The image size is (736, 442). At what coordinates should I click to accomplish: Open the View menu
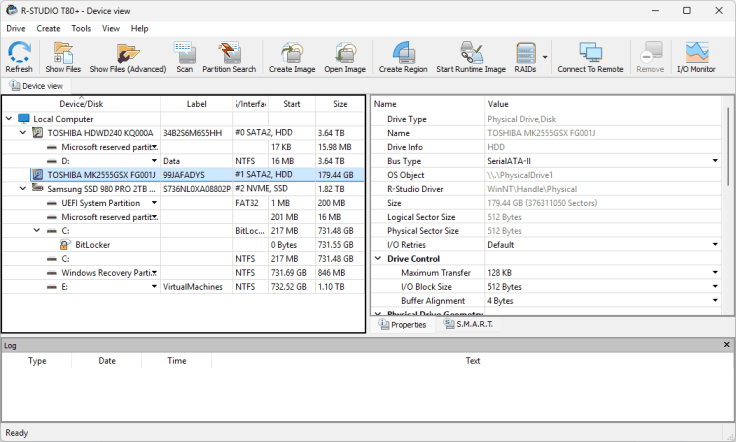point(111,28)
